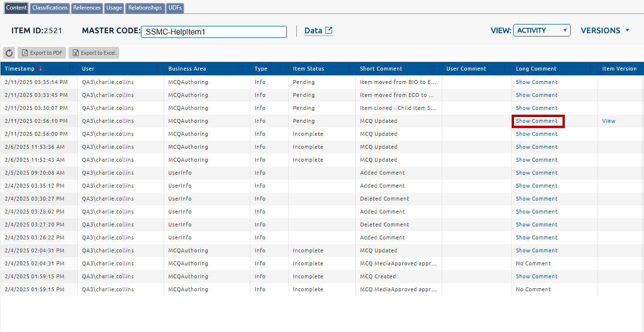The image size is (644, 332).
Task: Click the Master Code input field
Action: tap(213, 32)
